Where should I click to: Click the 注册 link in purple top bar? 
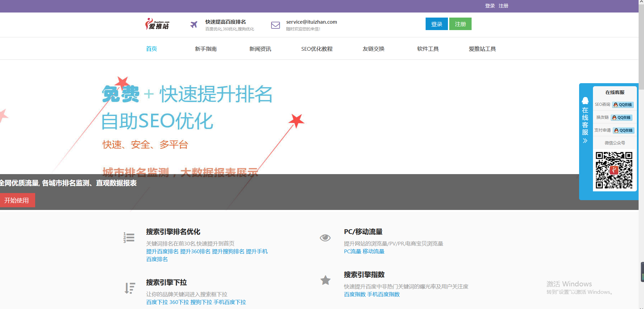[503, 6]
